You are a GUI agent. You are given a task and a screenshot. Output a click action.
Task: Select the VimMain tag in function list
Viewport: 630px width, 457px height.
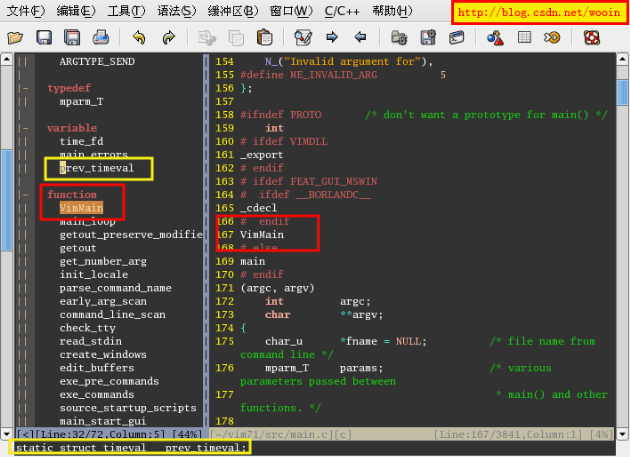[81, 208]
